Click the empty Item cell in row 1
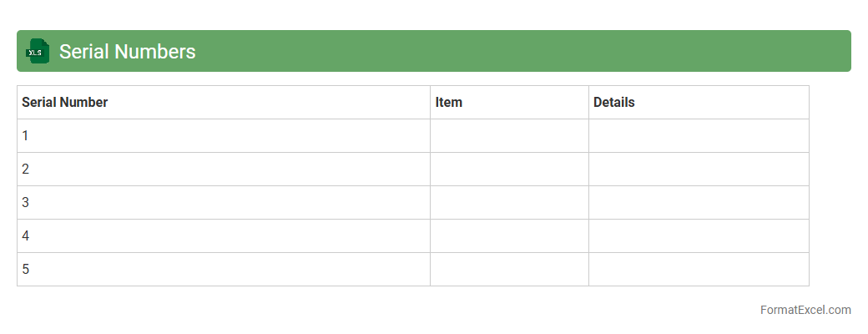This screenshot has height=334, width=868. pyautogui.click(x=509, y=136)
